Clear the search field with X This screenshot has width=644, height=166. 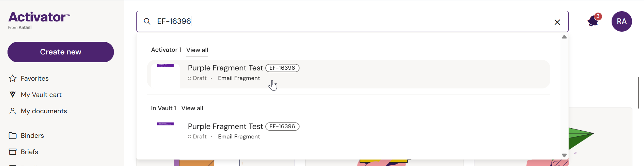[557, 22]
